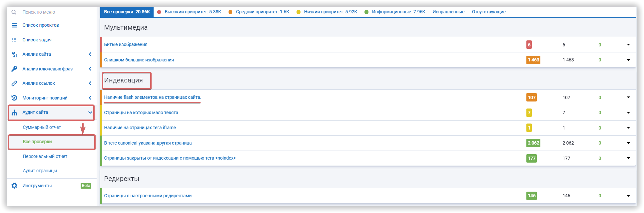Expand the Анализ ключевых фраз chevron
The width and height of the screenshot is (644, 213).
coord(90,69)
